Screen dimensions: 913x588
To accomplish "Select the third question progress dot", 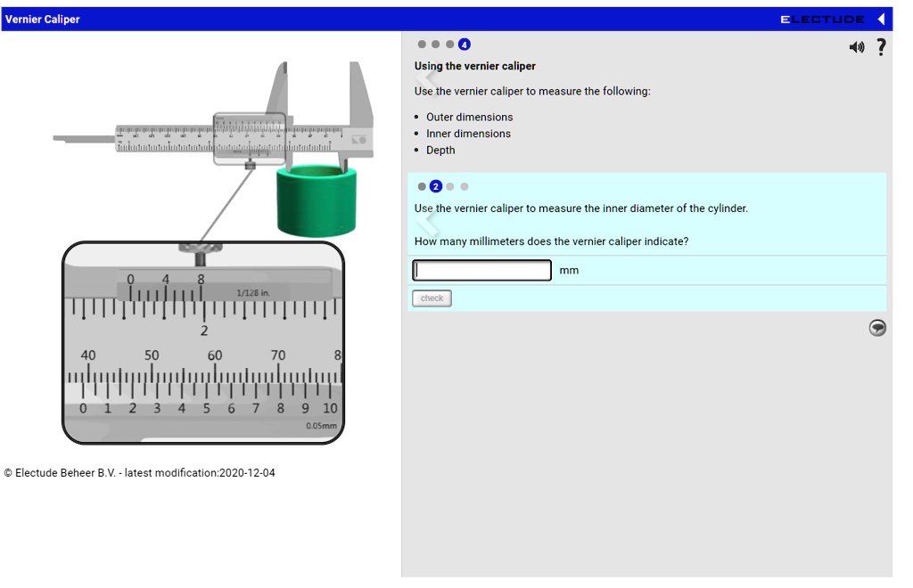I will pos(448,187).
